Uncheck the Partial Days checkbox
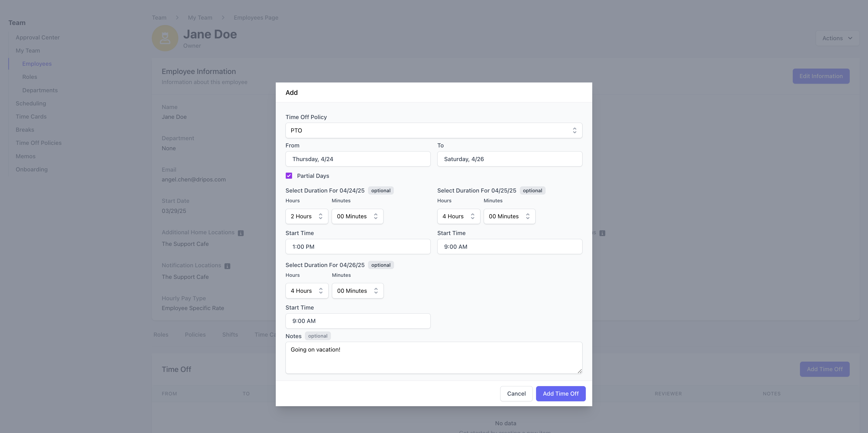868x433 pixels. point(289,176)
